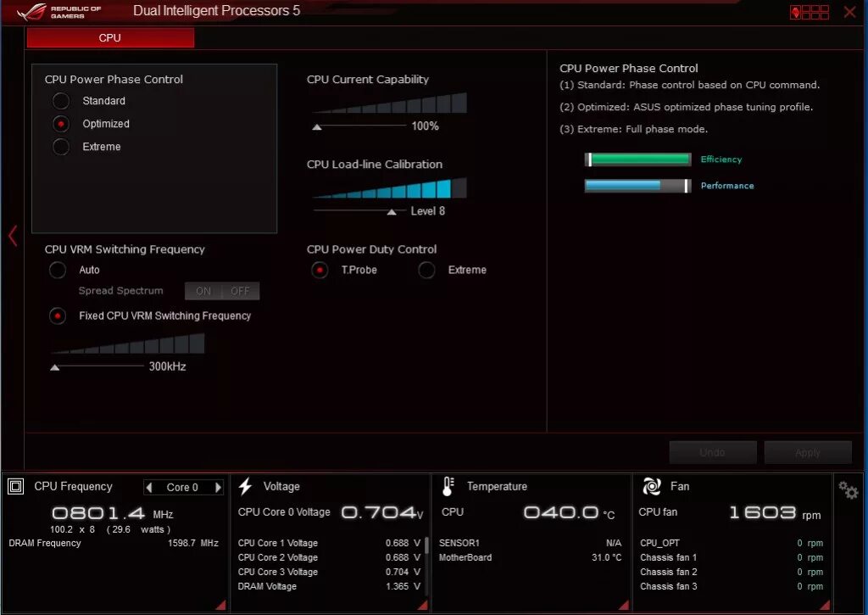Select Fixed CPU VRM Switching Frequency
Image resolution: width=868 pixels, height=615 pixels.
(x=58, y=316)
